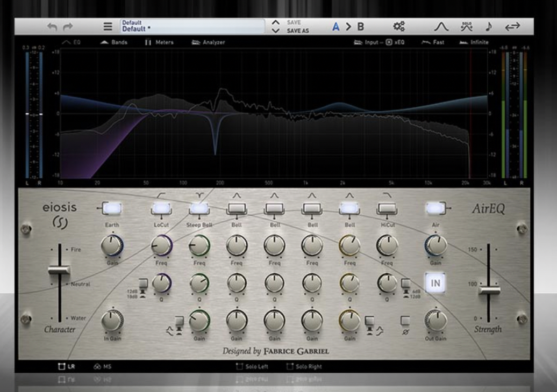The height and width of the screenshot is (392, 557).
Task: Select the HiCut band shape icon
Action: (x=387, y=195)
